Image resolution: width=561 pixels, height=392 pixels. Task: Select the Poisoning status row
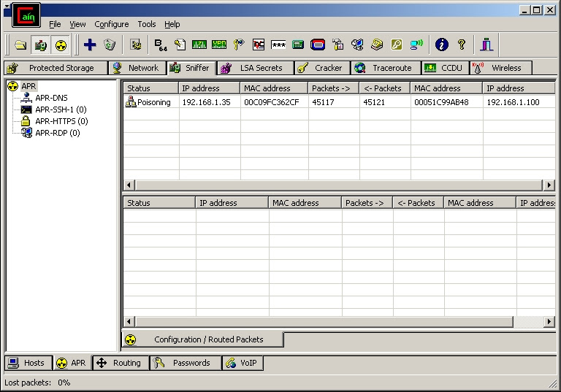pos(339,102)
